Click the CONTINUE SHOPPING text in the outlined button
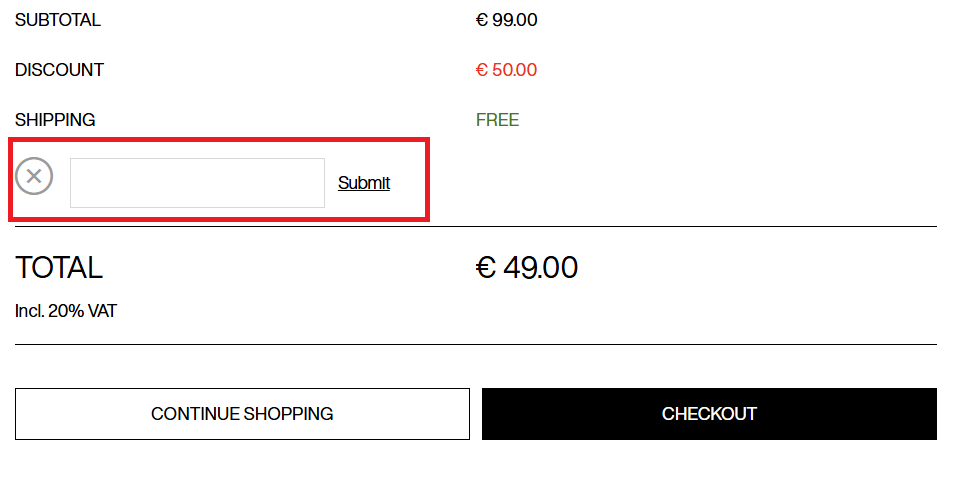The height and width of the screenshot is (479, 953). click(x=242, y=414)
